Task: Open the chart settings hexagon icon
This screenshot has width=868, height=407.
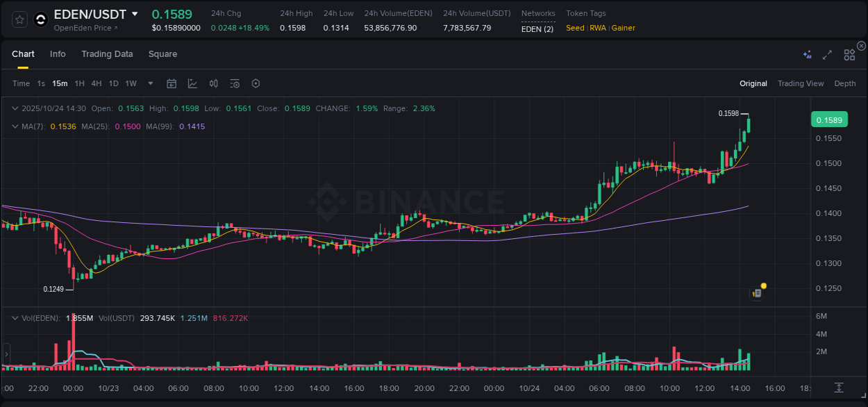Action: click(256, 83)
